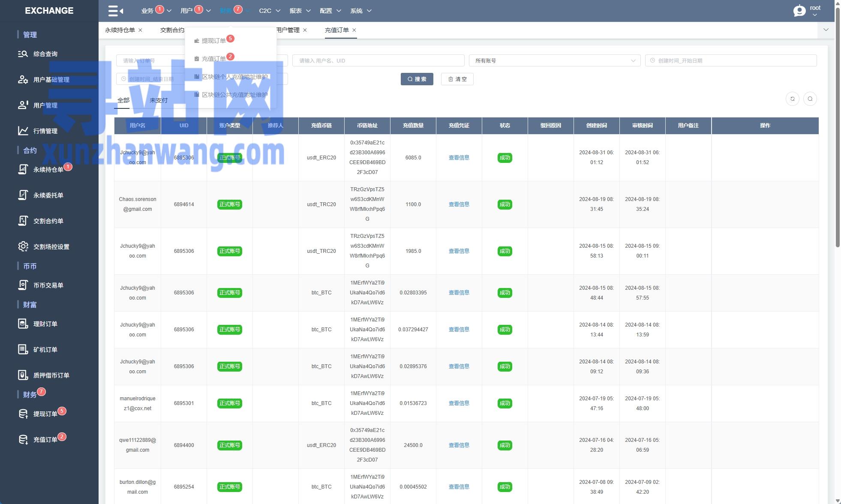Click UID 6894614 cell
The width and height of the screenshot is (841, 504).
[184, 204]
